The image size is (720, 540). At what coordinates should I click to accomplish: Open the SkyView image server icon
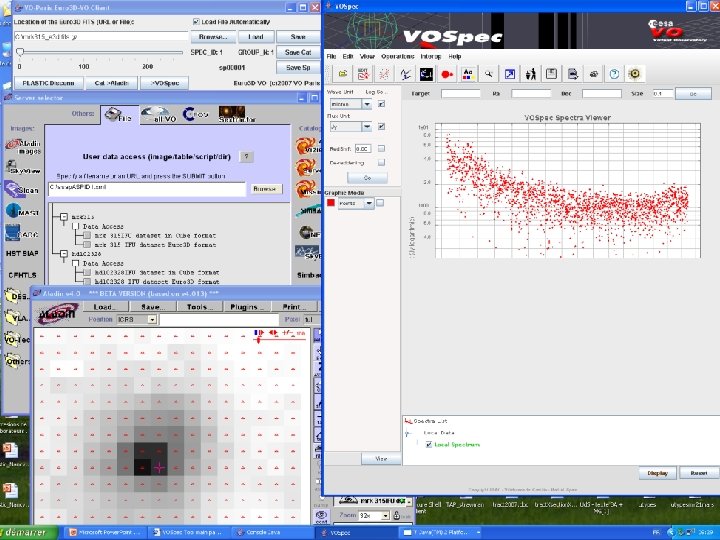pyautogui.click(x=23, y=168)
